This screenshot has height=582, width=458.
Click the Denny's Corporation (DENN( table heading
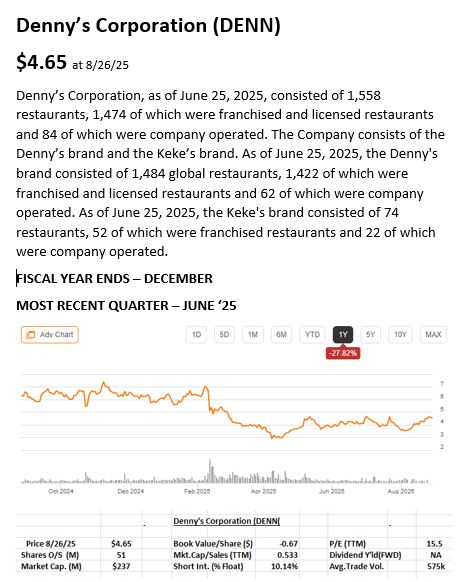tap(226, 521)
